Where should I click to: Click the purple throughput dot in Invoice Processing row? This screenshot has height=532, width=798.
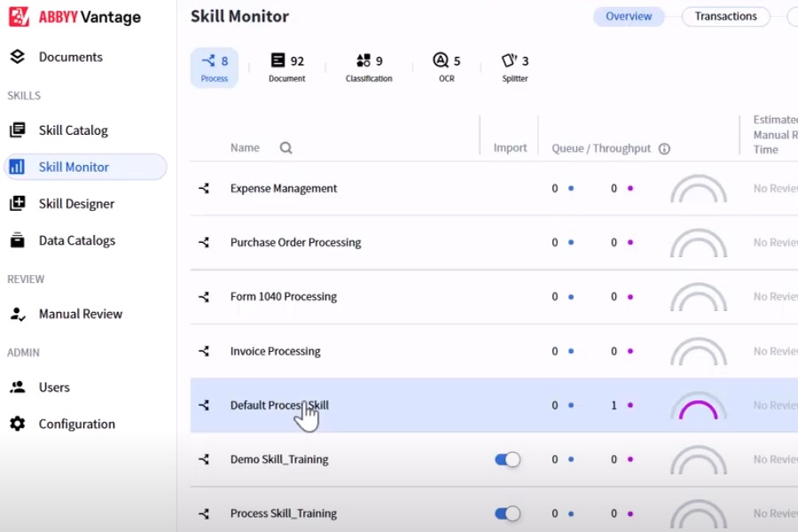coord(630,351)
